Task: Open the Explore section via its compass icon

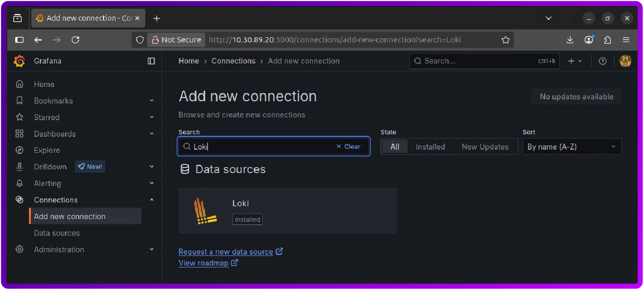Action: pyautogui.click(x=19, y=150)
